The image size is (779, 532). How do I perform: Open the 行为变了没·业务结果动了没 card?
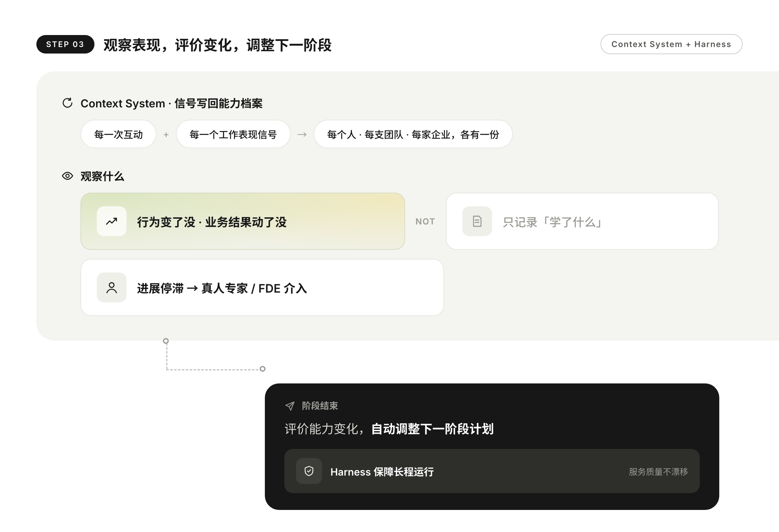(x=243, y=221)
